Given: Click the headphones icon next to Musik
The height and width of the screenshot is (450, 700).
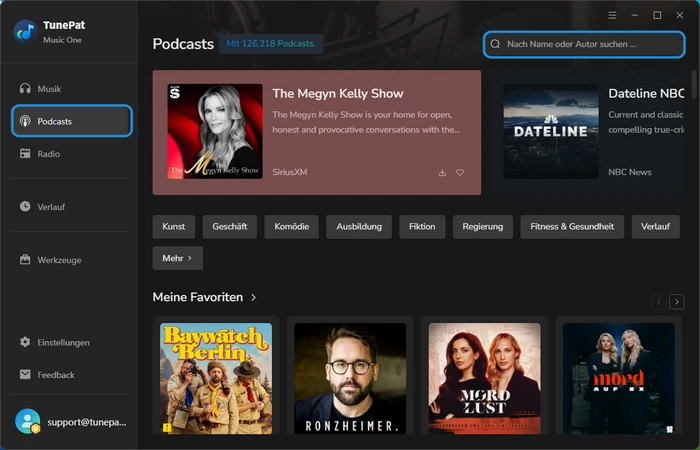Looking at the screenshot, I should [x=25, y=88].
